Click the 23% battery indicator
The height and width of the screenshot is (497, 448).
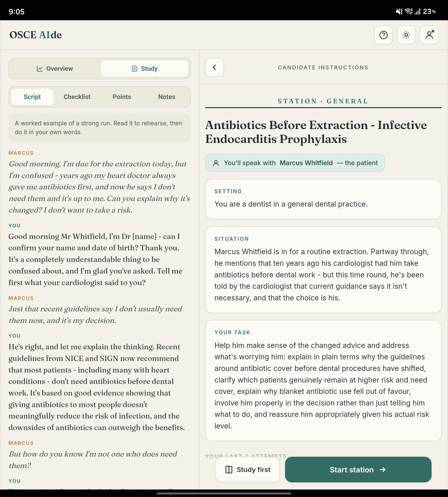(430, 12)
